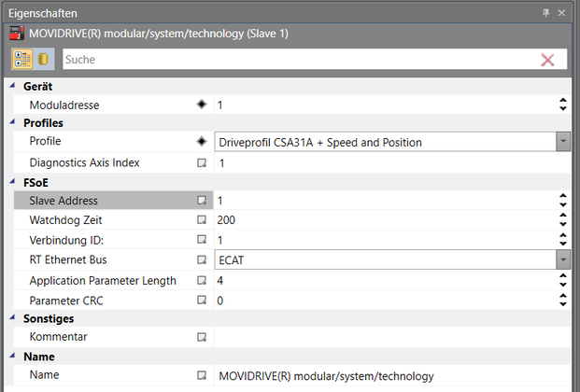Click the square marker next to Parameter CRC

(x=201, y=301)
